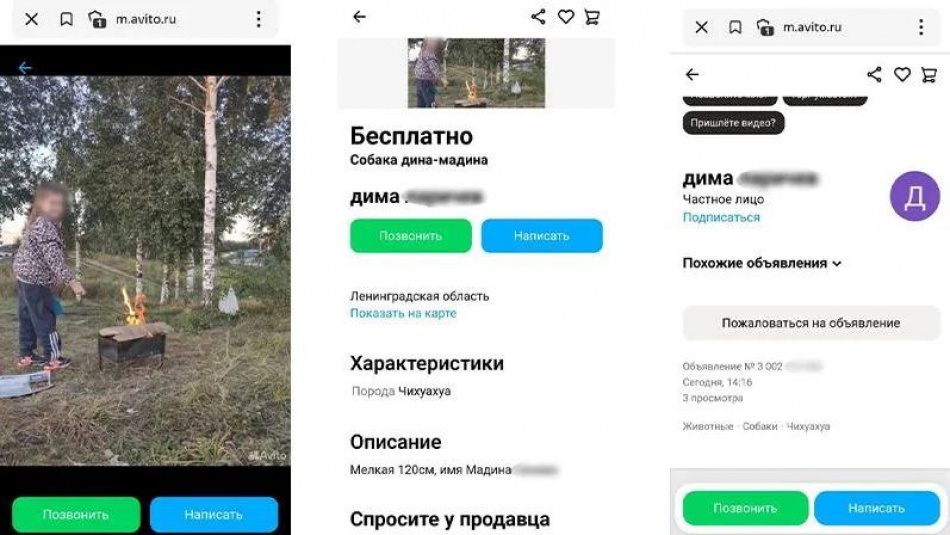
Task: Tap blue Написать button in middle screen
Action: 542,236
